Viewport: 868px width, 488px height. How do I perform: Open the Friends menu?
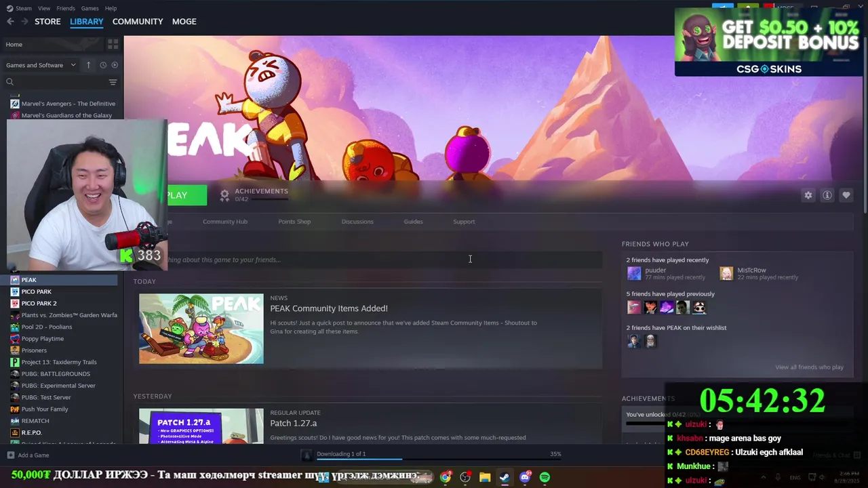(66, 8)
